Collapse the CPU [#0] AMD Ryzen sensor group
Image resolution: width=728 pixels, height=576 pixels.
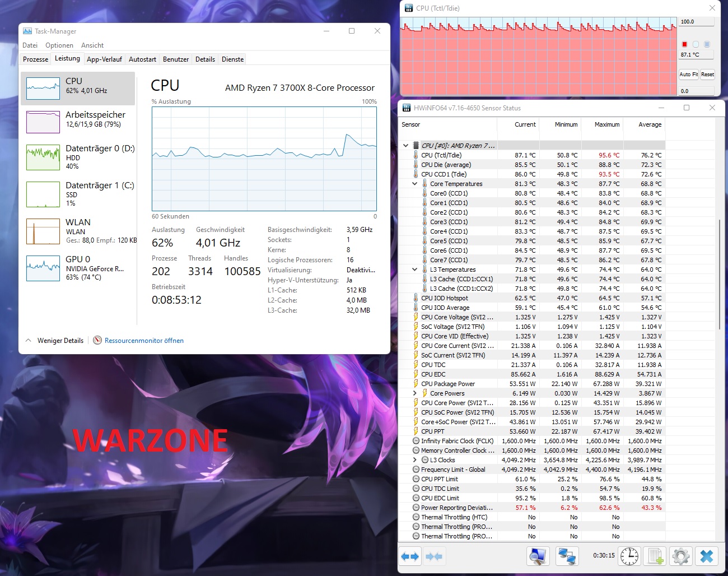406,146
